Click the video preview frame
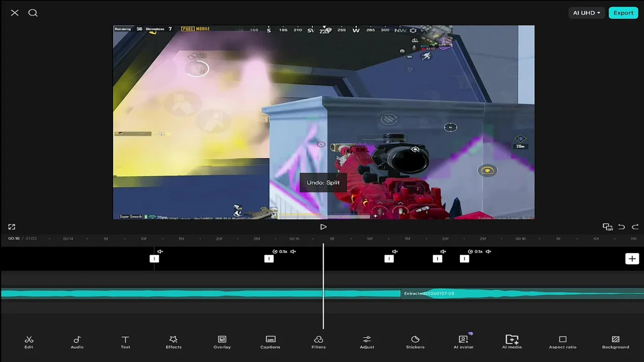Viewport: 644px width, 362px height. click(324, 122)
